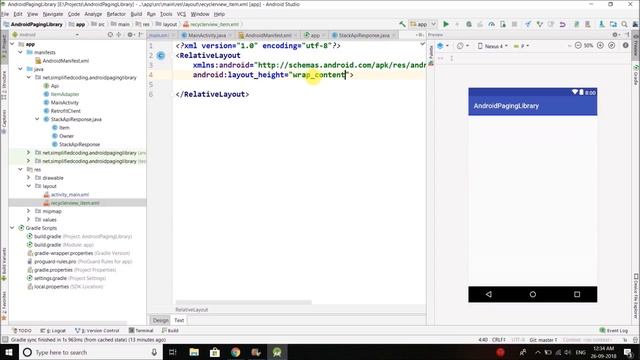
Task: Open the Build menu
Action: [136, 14]
